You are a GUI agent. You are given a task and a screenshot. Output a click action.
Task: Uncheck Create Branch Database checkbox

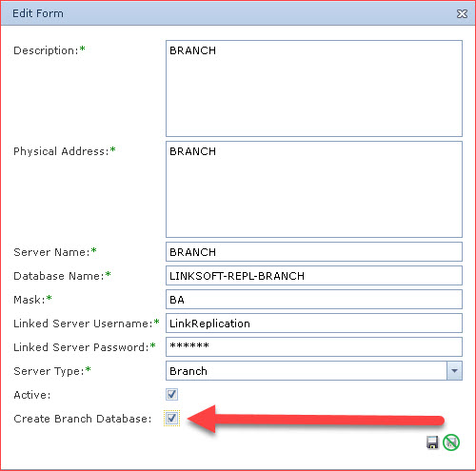[x=171, y=419]
